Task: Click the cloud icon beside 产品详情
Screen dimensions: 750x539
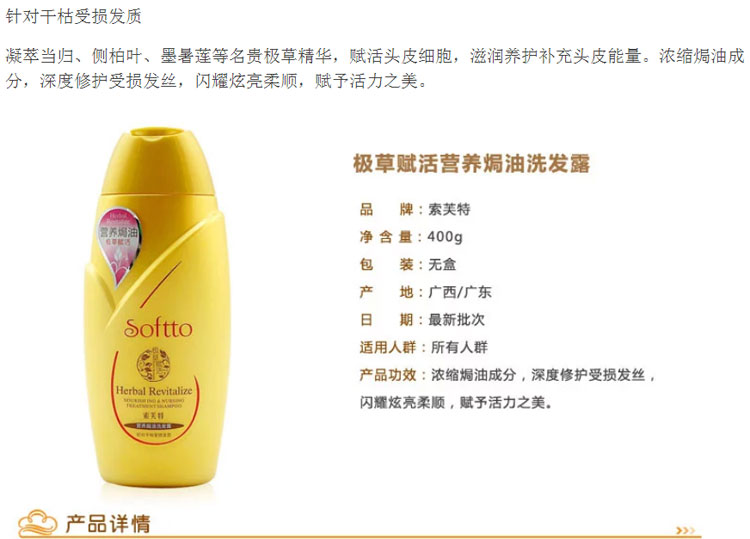Action: (37, 523)
